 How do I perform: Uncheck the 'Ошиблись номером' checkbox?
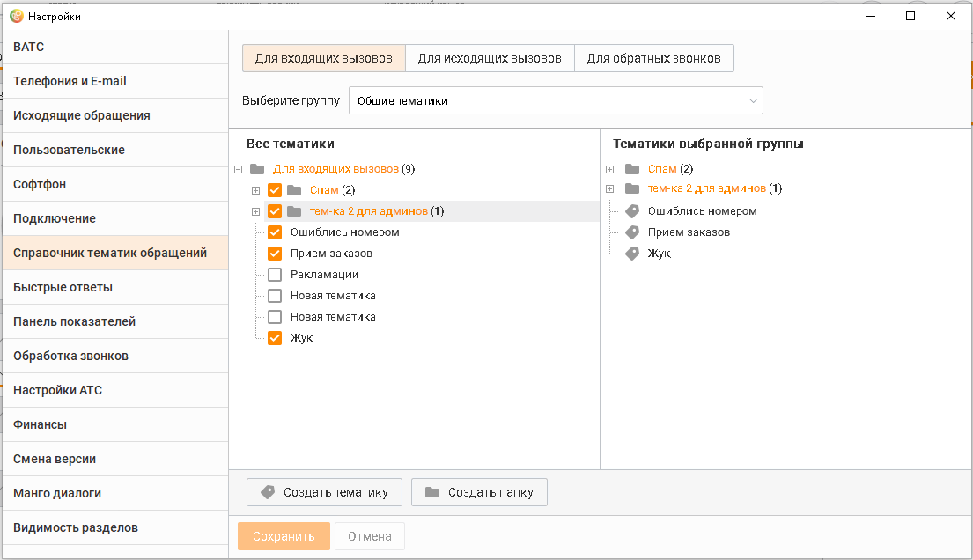[x=275, y=232]
